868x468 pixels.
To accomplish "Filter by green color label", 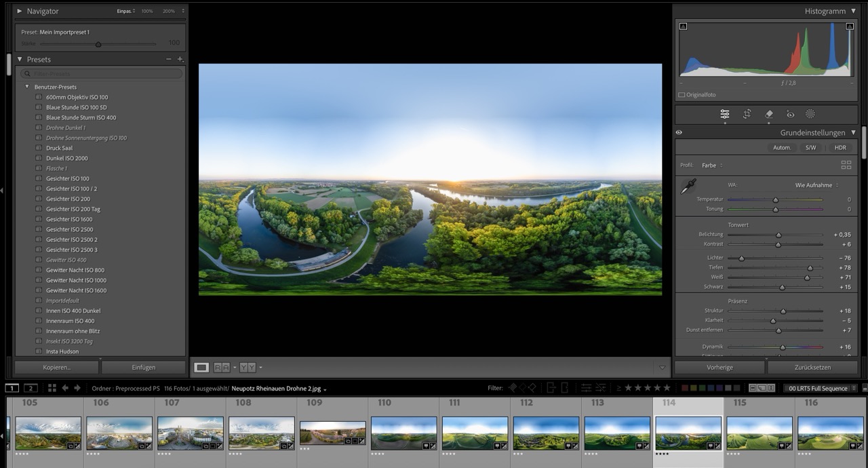I will 703,388.
